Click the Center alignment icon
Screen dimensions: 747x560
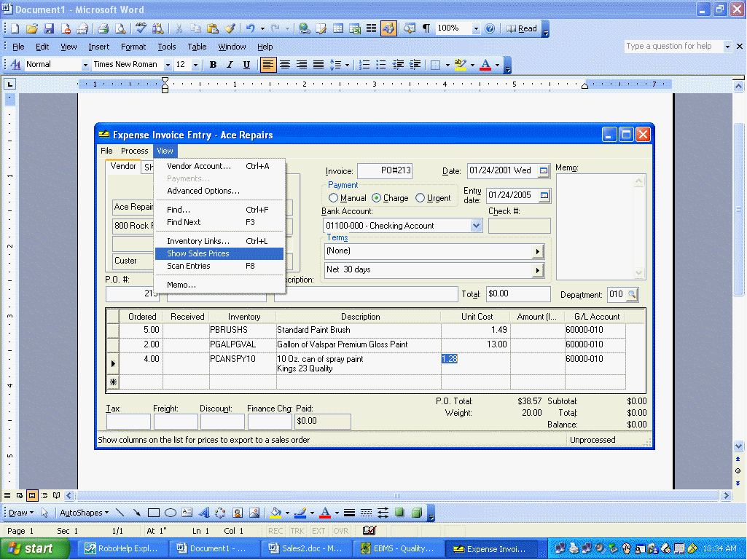click(x=285, y=64)
